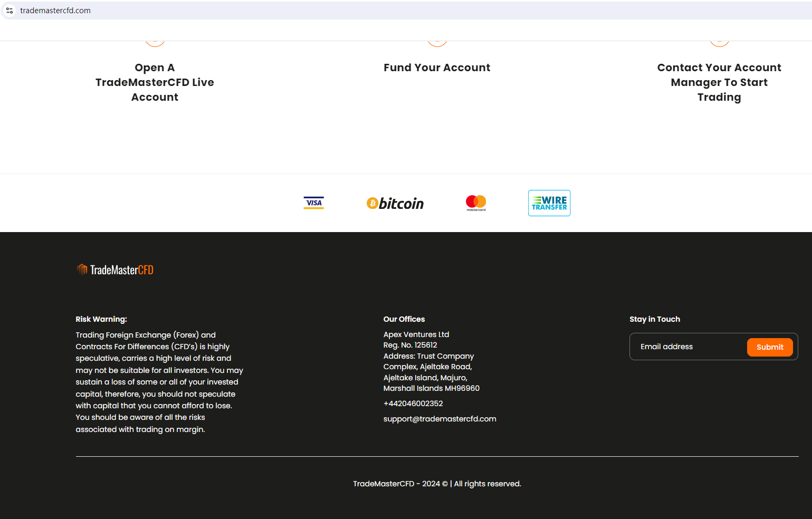Click the support@trademastercfd.com email link
The width and height of the screenshot is (812, 519).
point(440,419)
